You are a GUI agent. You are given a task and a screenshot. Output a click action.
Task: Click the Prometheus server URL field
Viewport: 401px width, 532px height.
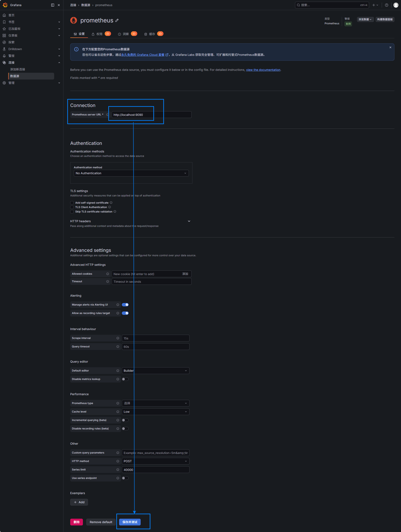coord(152,115)
